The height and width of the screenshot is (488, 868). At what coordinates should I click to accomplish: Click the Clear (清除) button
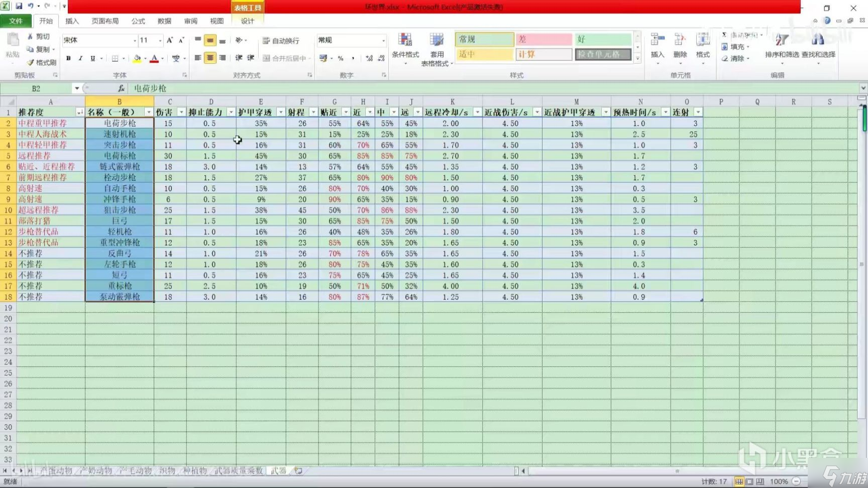pos(736,59)
